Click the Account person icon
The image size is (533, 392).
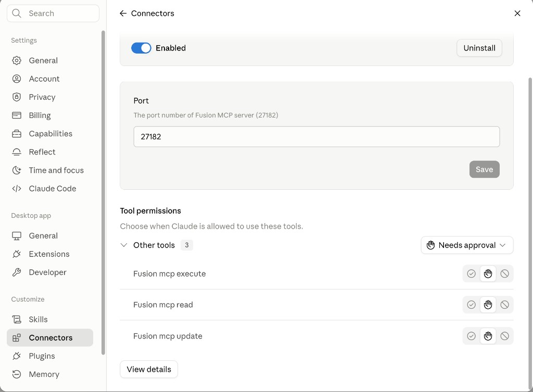(17, 79)
